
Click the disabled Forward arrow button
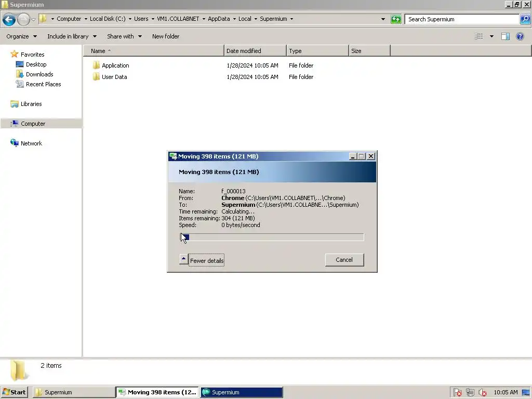pyautogui.click(x=23, y=19)
